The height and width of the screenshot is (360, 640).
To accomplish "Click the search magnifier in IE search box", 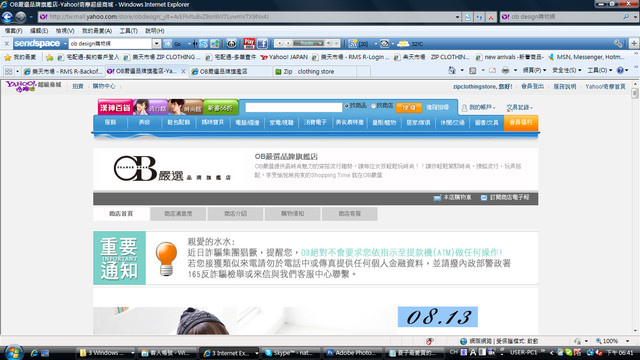I will click(626, 17).
